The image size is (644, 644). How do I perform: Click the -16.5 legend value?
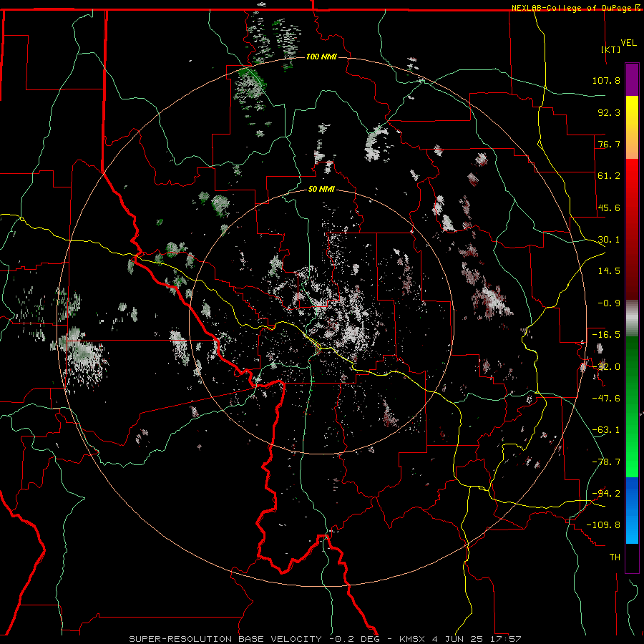606,335
